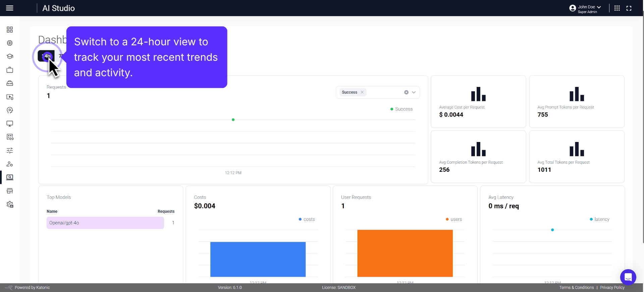Screen dimensions: 644x292
Task: Open the briefcase icon in sidebar
Action: point(10,70)
